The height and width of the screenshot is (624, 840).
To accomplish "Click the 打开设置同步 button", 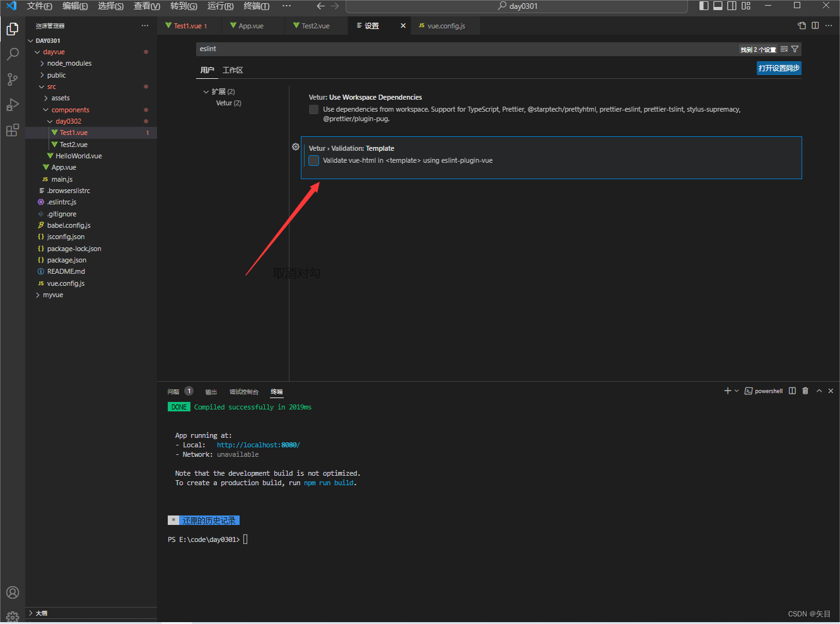I will [x=779, y=68].
